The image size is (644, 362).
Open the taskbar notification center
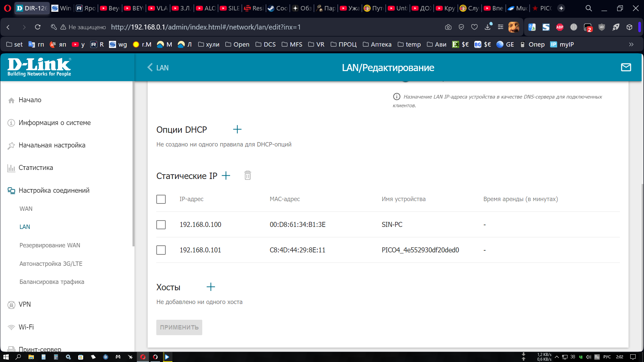click(x=633, y=357)
